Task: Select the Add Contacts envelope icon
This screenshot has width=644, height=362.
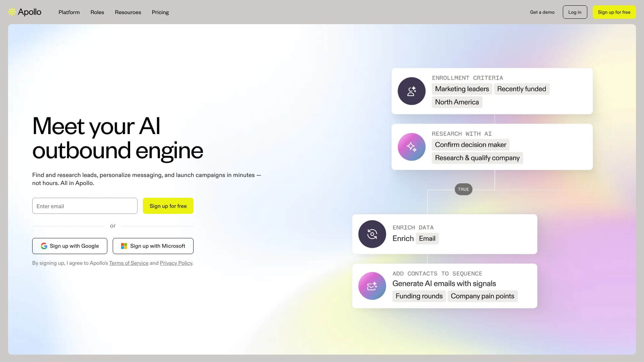Action: [372, 286]
